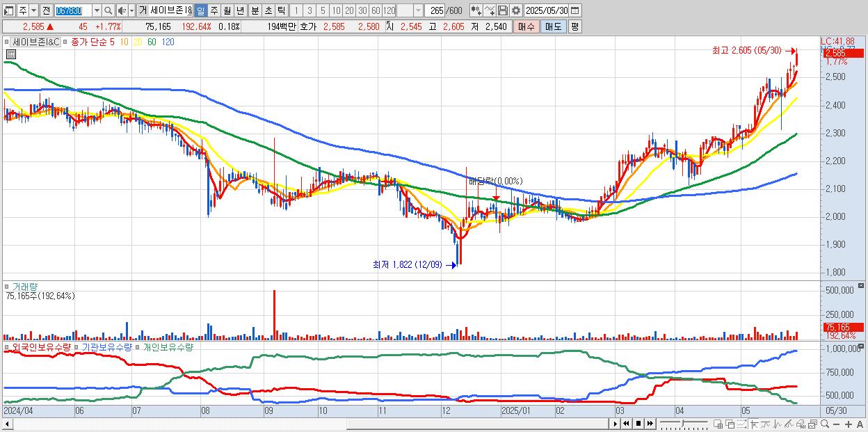Open the calendar date picker icon
The width and height of the screenshot is (868, 432).
click(574, 10)
